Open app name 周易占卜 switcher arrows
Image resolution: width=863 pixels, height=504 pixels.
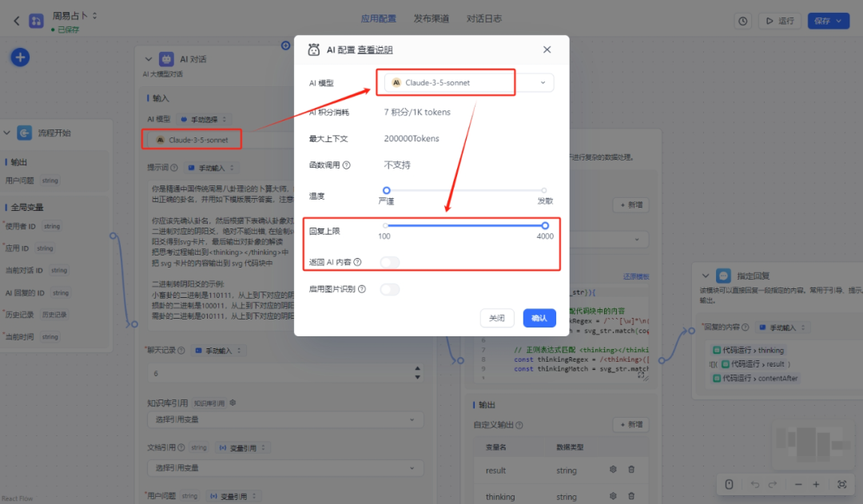pyautogui.click(x=94, y=16)
